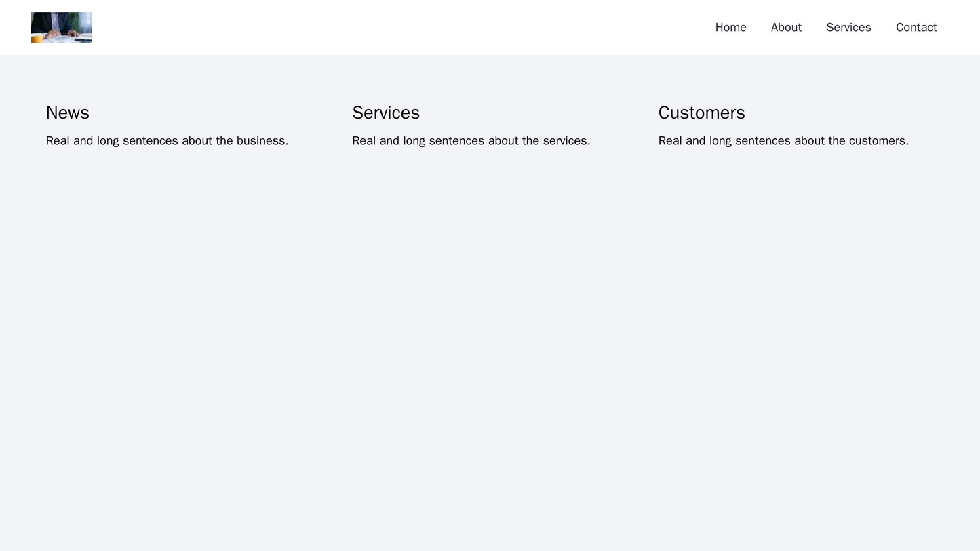Select Services in the top navigation bar
This screenshot has width=980, height=551.
coord(848,27)
